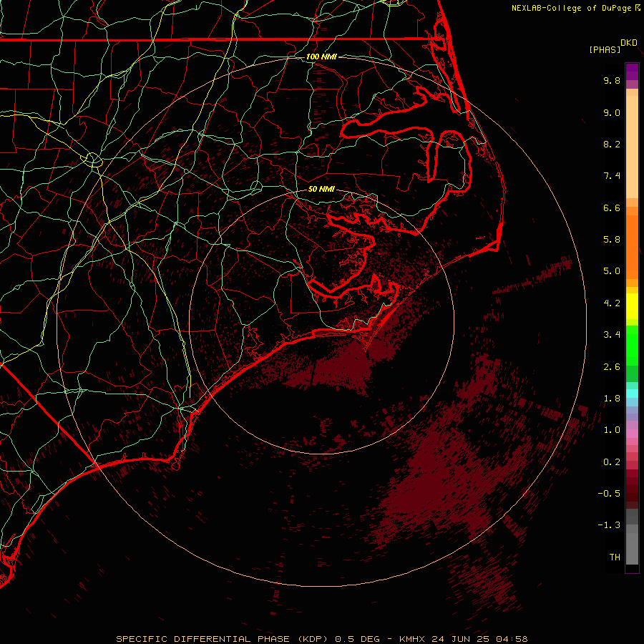Select the -0.5 scale value
The image size is (644, 644).
(x=609, y=494)
